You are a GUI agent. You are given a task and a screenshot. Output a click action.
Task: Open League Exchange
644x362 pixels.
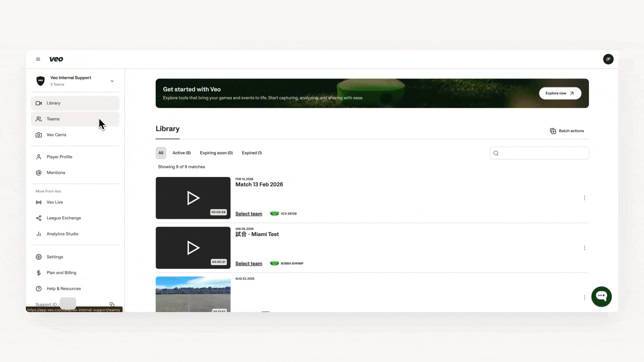coord(75,218)
